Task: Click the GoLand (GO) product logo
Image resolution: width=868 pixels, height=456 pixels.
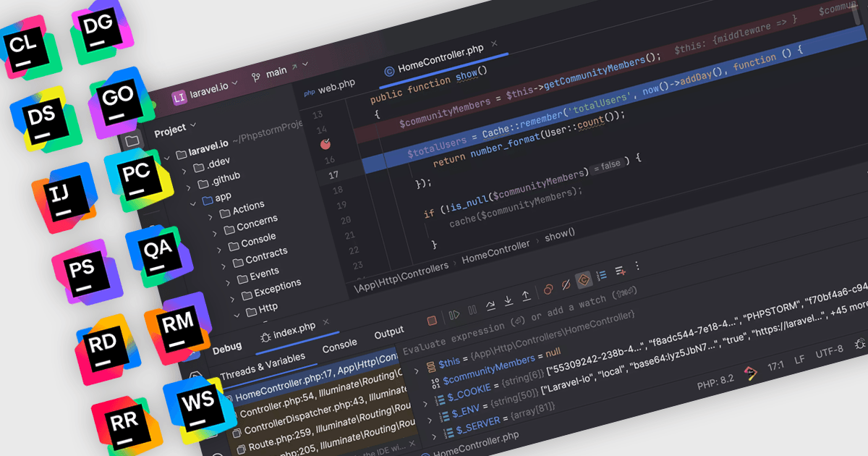Action: [x=121, y=102]
